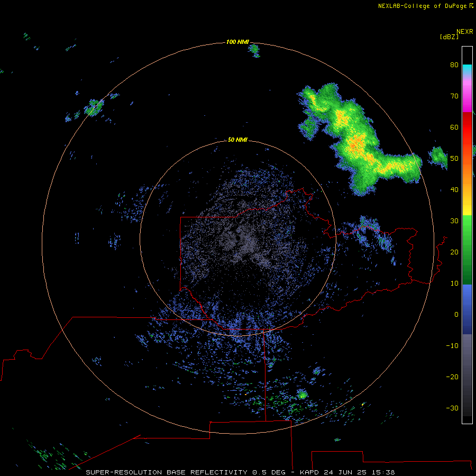Click the [dBZ] unit label

point(449,36)
